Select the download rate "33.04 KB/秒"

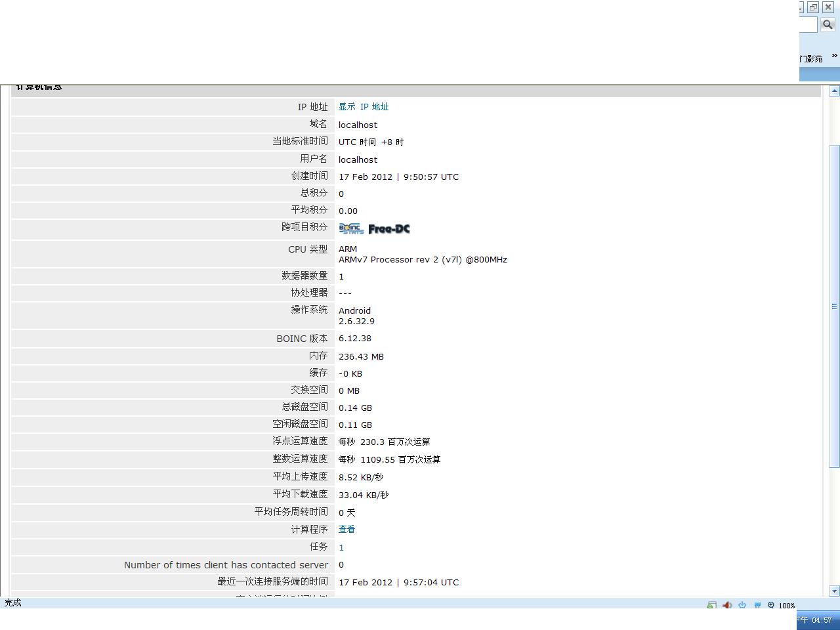coord(364,495)
